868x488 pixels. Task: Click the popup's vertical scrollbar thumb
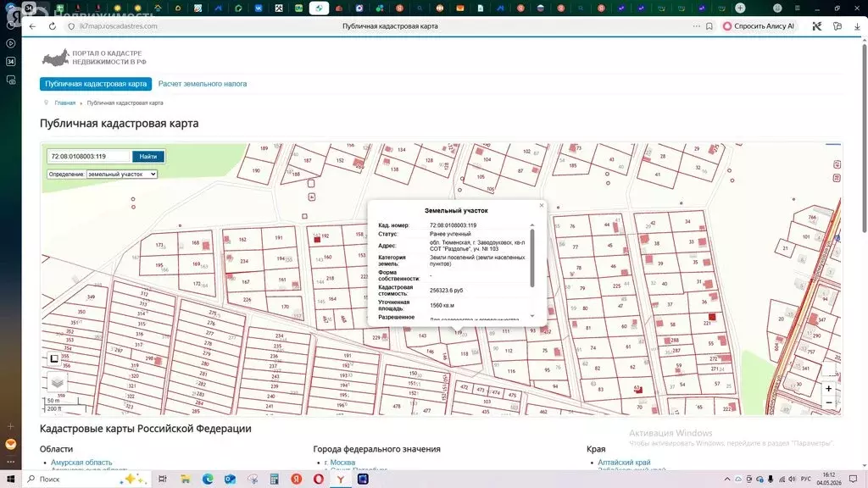[x=532, y=258]
